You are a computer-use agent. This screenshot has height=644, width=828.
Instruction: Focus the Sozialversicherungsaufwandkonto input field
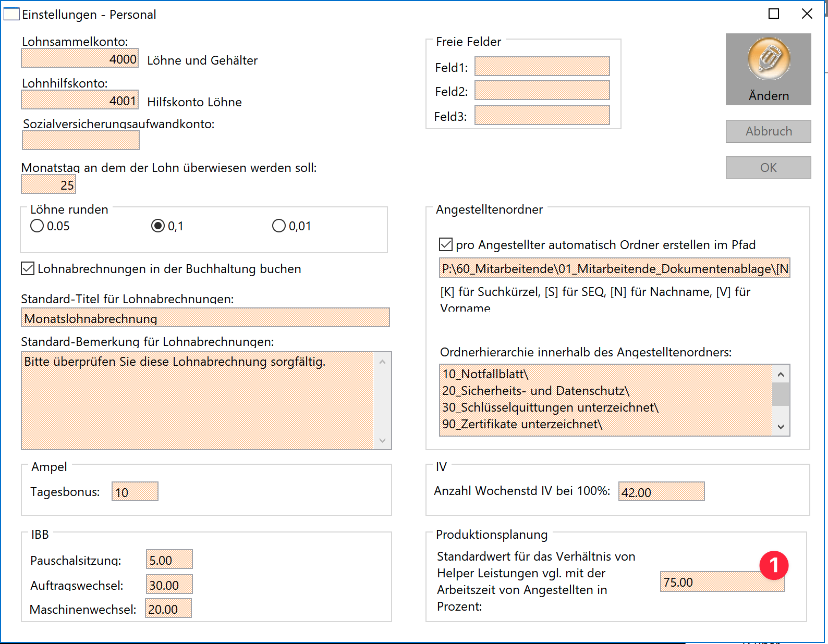pyautogui.click(x=81, y=140)
